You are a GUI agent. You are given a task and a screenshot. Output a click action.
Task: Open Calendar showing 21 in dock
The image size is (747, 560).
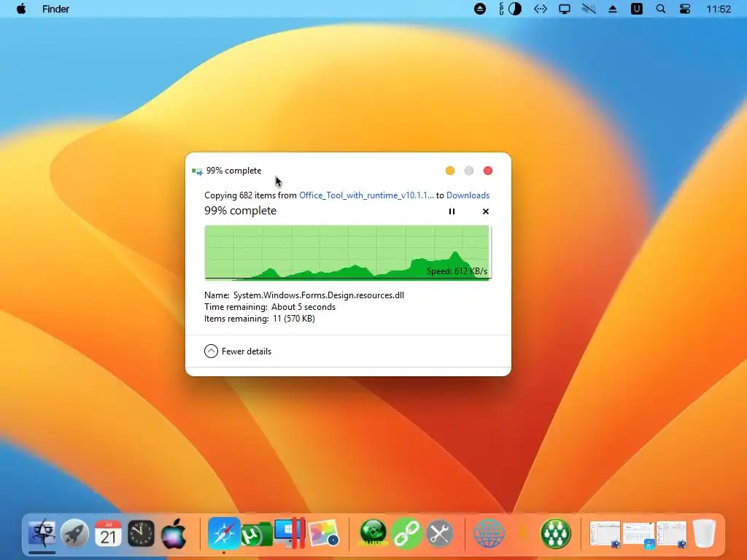[x=108, y=533]
